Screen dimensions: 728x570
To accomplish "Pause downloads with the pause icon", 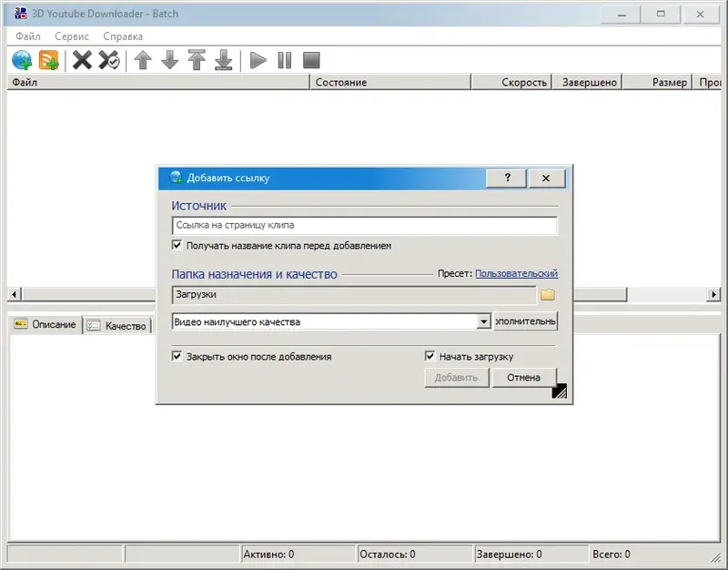I will [284, 59].
